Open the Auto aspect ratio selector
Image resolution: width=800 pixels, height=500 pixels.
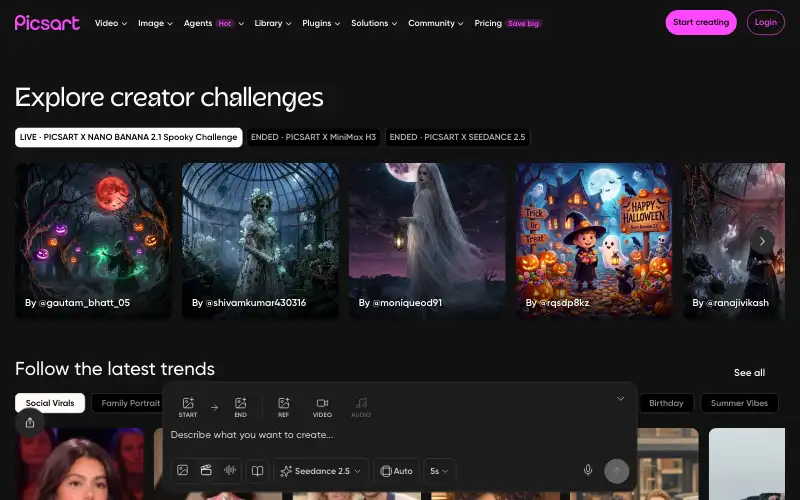(396, 470)
